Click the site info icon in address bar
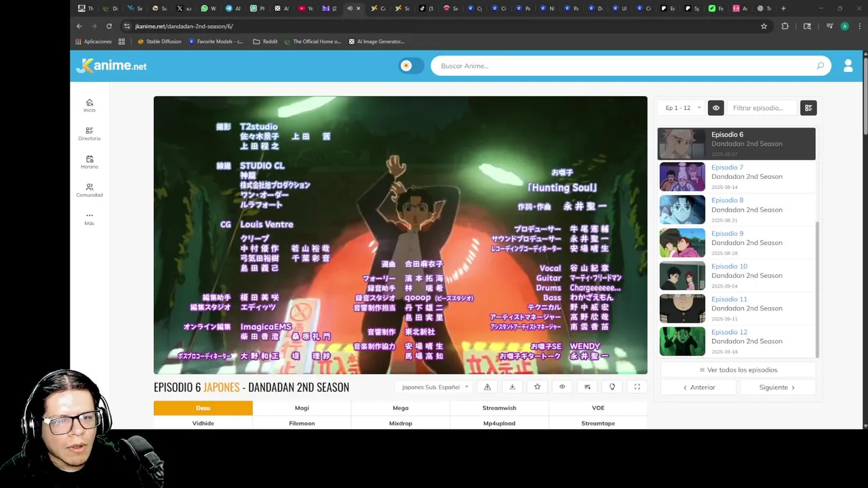The width and height of the screenshot is (868, 488). pos(127,26)
